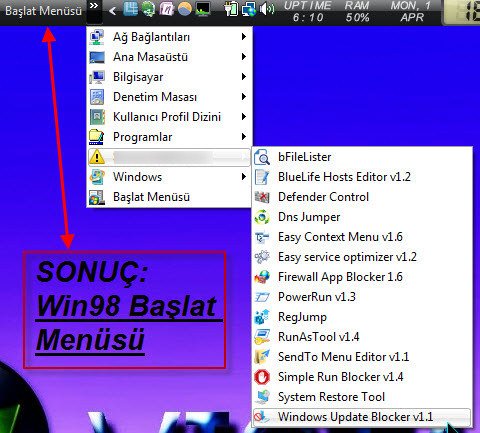The width and height of the screenshot is (480, 433).
Task: Click the yellow warning triangle icon
Action: pos(97,157)
